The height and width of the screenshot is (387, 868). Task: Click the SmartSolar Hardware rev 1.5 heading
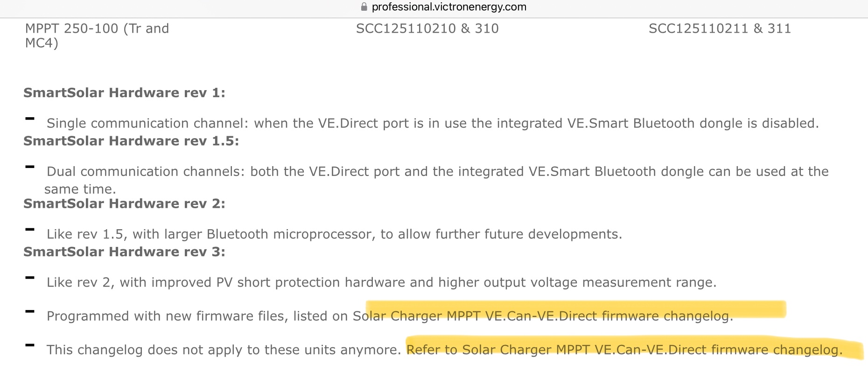point(131,141)
